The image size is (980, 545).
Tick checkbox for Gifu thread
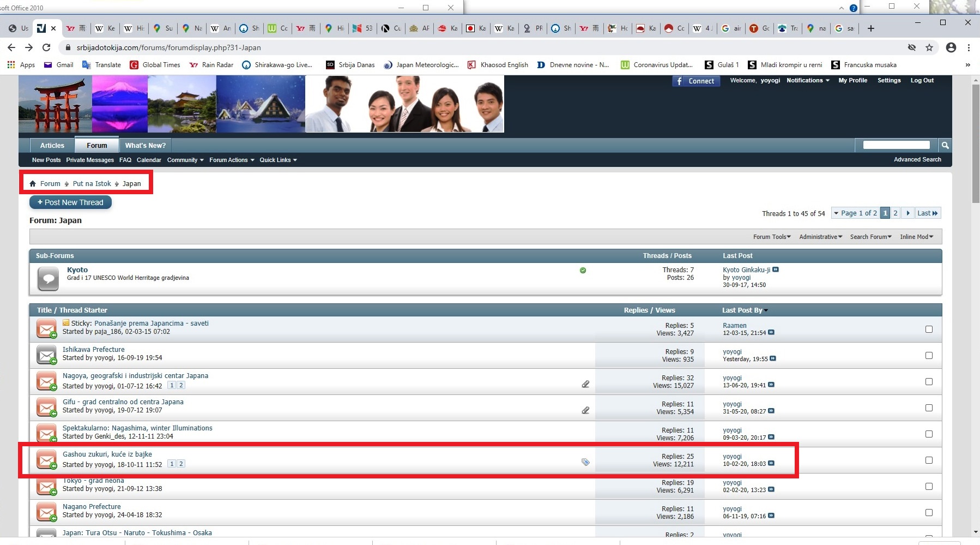pyautogui.click(x=929, y=408)
